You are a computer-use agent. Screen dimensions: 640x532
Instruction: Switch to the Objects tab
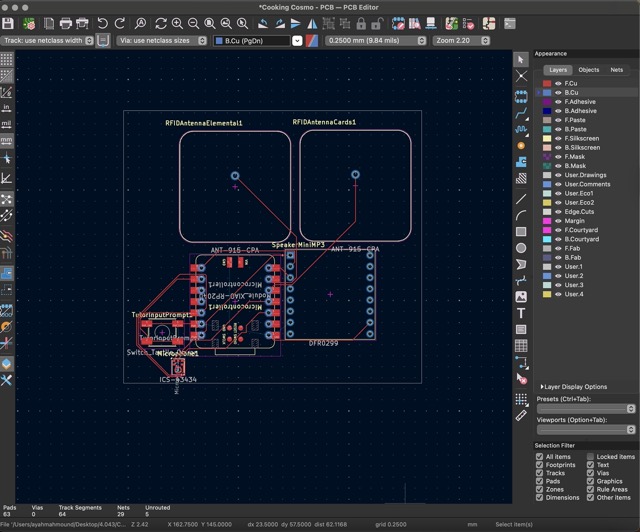tap(589, 70)
